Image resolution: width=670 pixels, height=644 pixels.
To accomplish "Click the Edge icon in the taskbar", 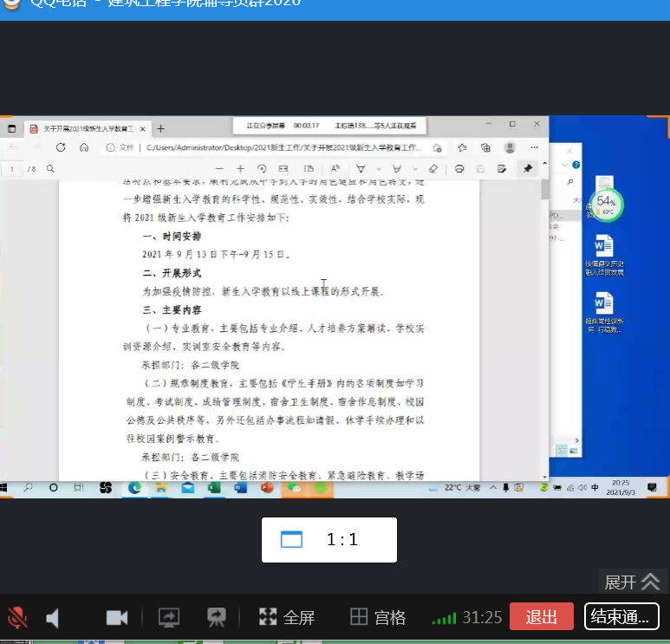I will (134, 488).
